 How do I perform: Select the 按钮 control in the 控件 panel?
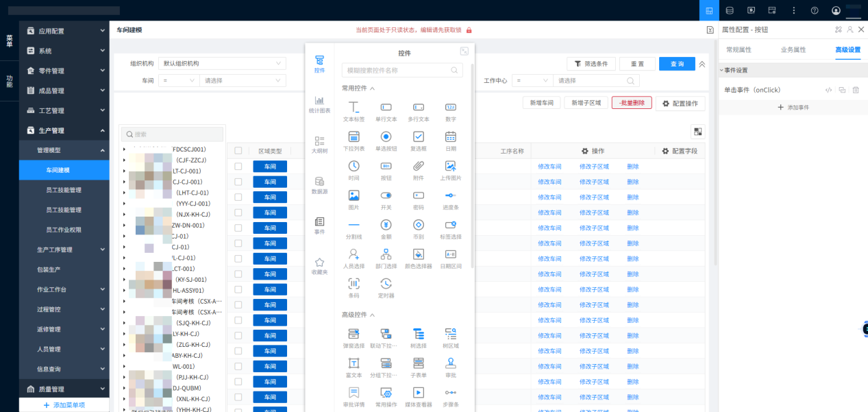386,170
